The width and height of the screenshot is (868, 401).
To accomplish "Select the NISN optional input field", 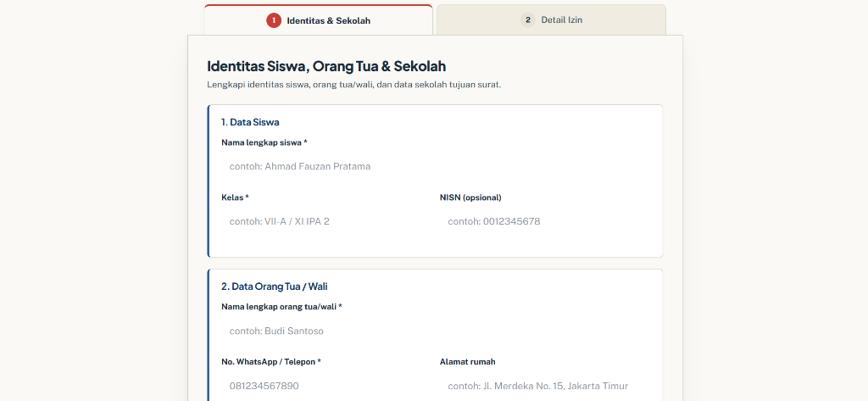I will pyautogui.click(x=544, y=221).
